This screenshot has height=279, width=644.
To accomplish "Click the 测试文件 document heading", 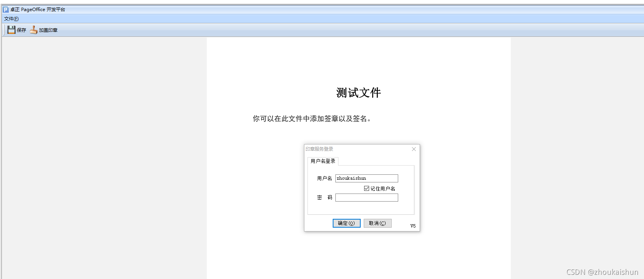I will point(359,92).
